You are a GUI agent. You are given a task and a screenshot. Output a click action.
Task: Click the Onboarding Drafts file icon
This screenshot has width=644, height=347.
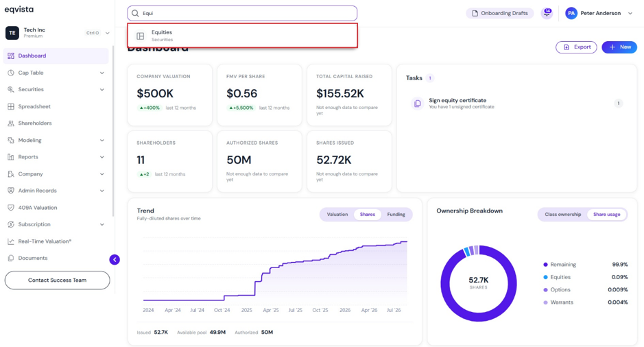[475, 13]
